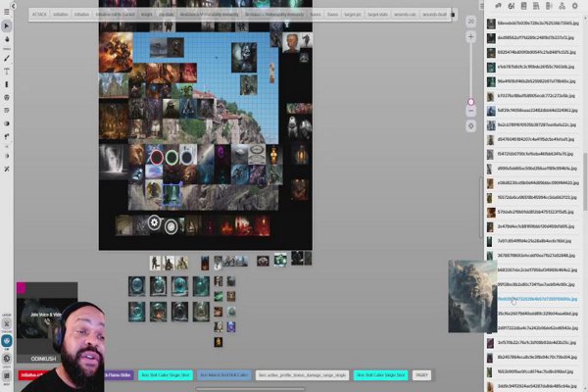Click the PARRY macro button

click(421, 375)
